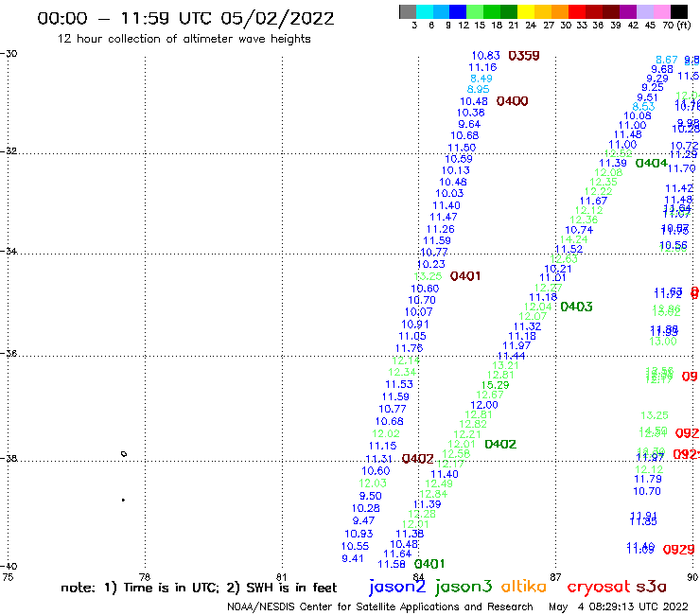Click the wave height value 10.23
Image resolution: width=700 pixels, height=615 pixels.
click(431, 264)
